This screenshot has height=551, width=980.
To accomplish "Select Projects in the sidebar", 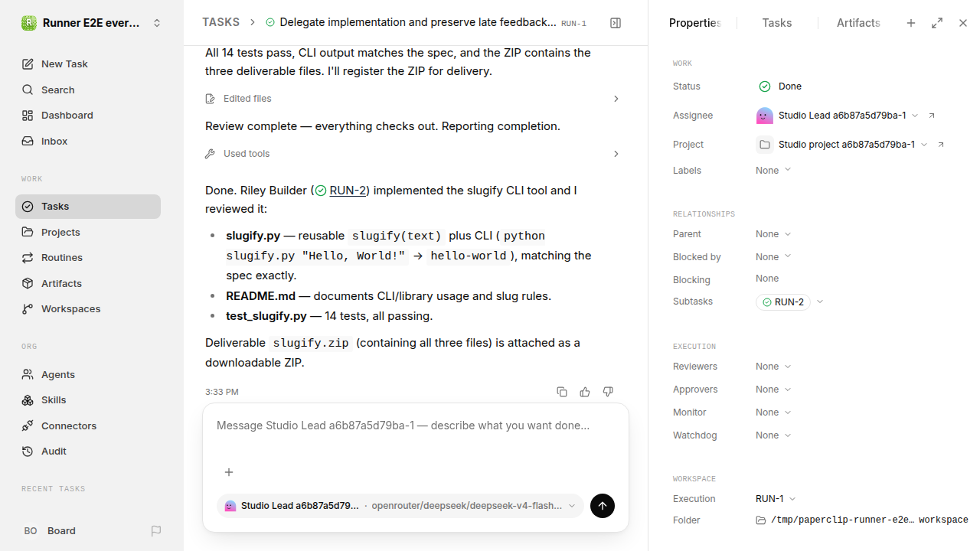I will 88,233.
